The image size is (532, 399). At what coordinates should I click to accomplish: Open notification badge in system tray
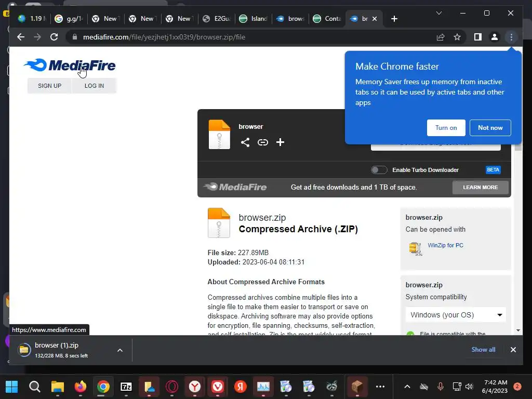coord(517,387)
